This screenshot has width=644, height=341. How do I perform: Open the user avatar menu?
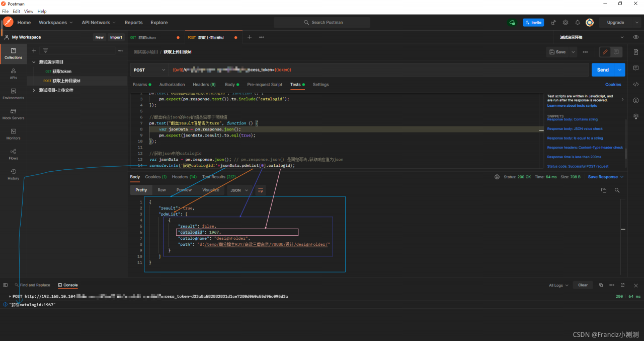pyautogui.click(x=590, y=22)
